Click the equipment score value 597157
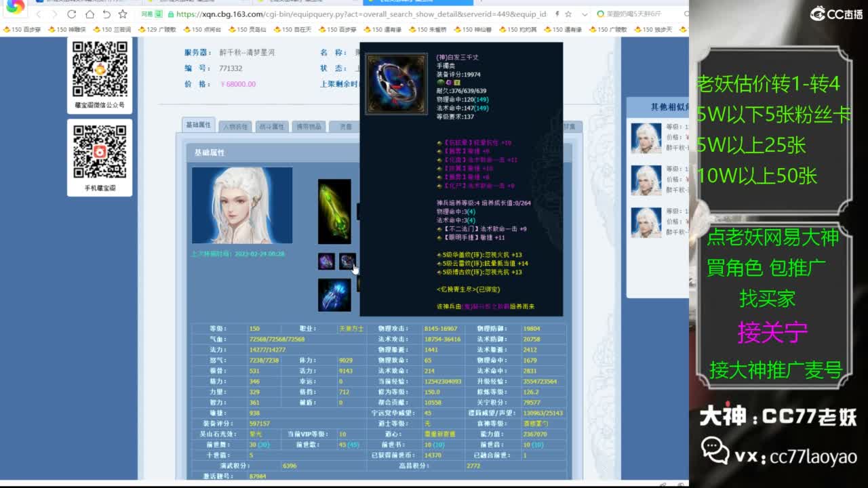This screenshot has width=868, height=488. tap(259, 423)
